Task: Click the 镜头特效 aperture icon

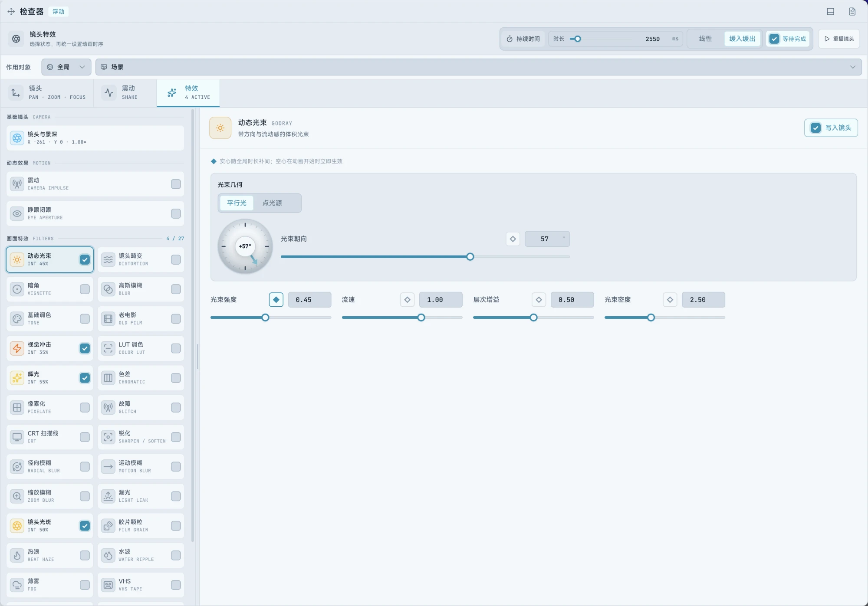Action: click(x=16, y=39)
